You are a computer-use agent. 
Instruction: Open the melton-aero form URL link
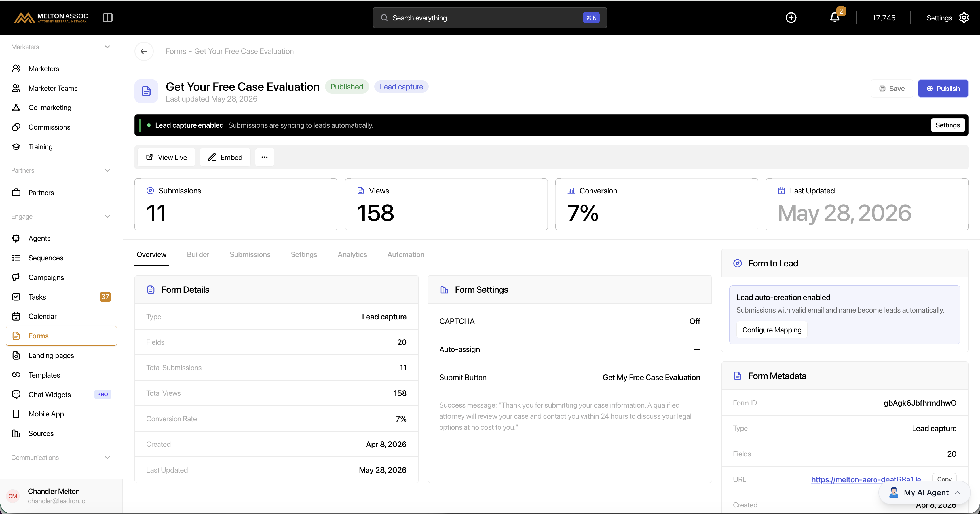tap(866, 479)
